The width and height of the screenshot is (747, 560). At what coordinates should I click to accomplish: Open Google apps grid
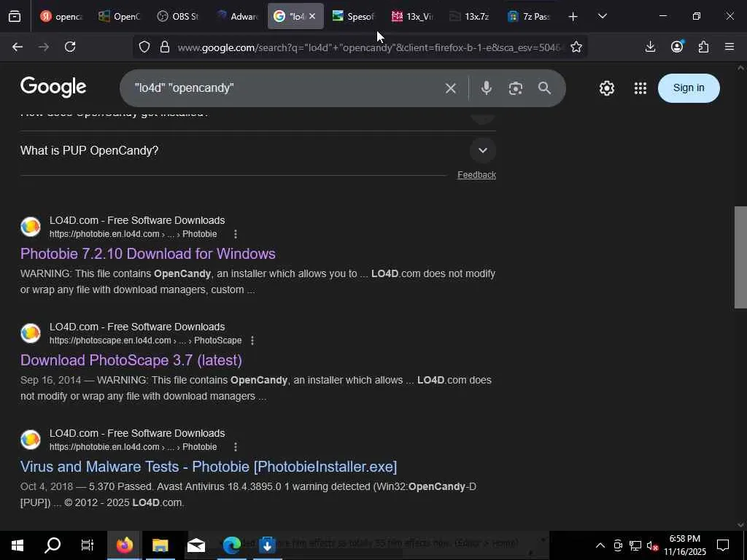coord(640,88)
